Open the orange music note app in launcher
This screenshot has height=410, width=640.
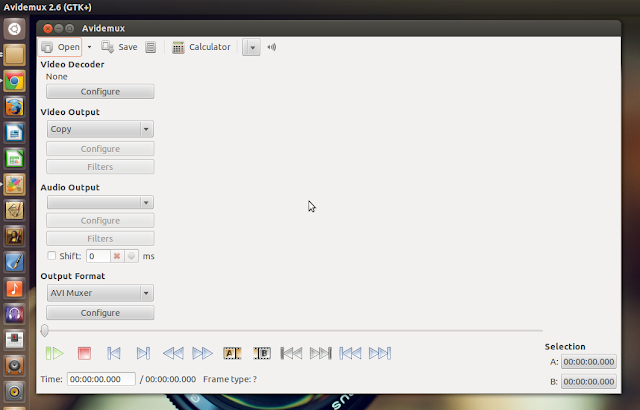(x=14, y=288)
